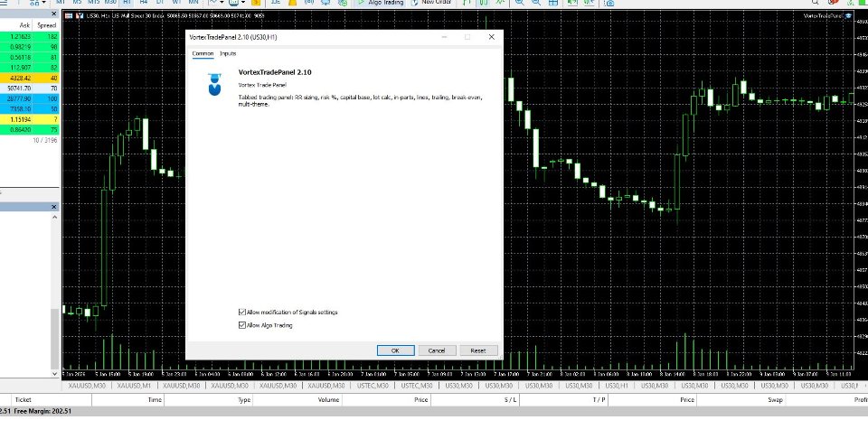Zoom out on the chart
Image resolution: width=868 pixels, height=448 pixels.
(536, 2)
